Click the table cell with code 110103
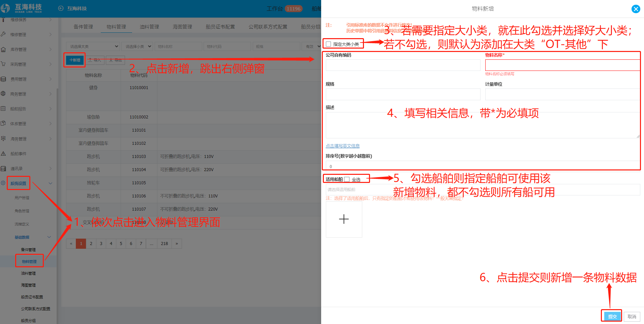Viewport: 644px width, 324px height. pos(139,157)
